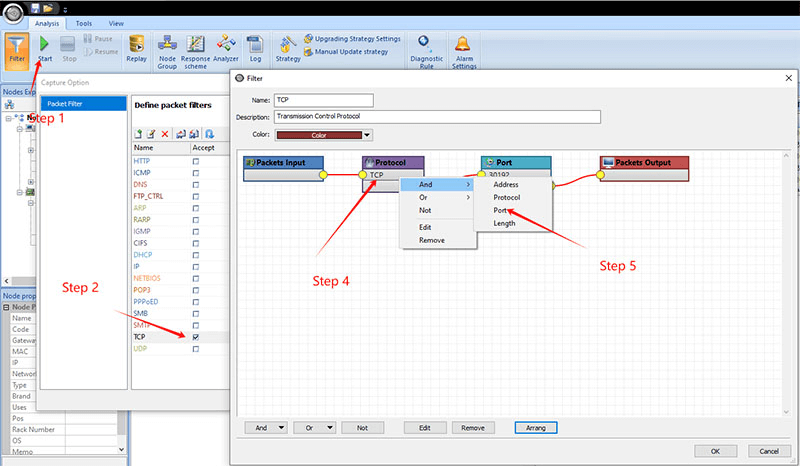Open the Or button dropdown arrow

pyautogui.click(x=328, y=427)
